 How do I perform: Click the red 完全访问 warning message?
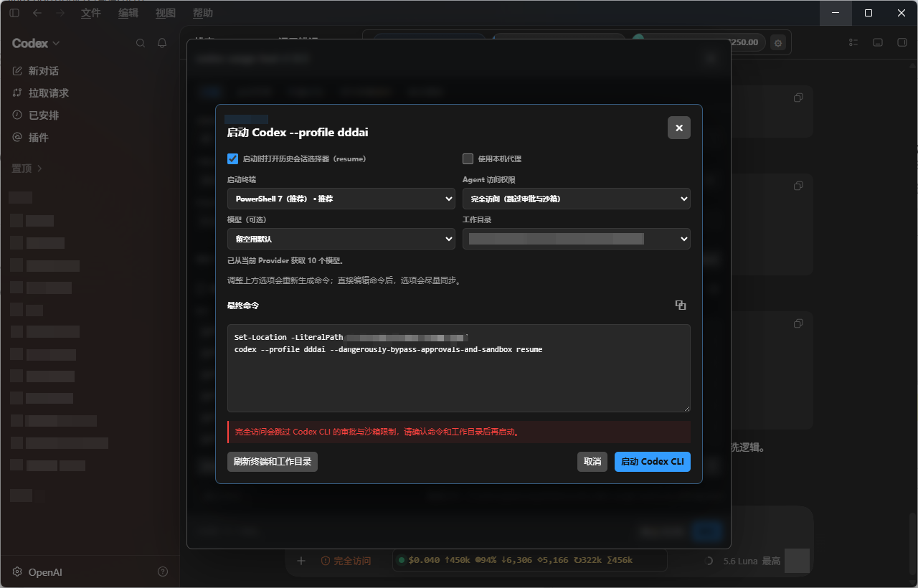(459, 432)
